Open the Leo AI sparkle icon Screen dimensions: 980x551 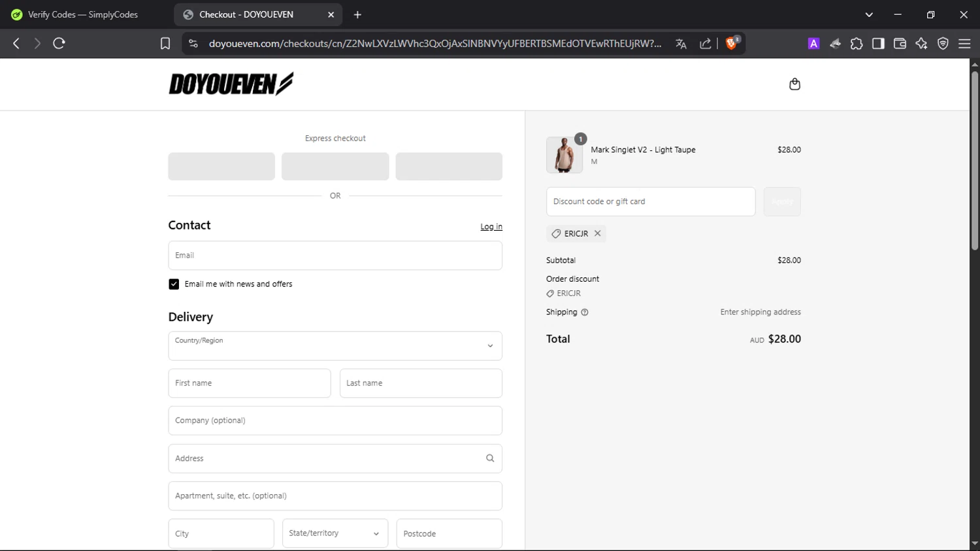coord(921,44)
